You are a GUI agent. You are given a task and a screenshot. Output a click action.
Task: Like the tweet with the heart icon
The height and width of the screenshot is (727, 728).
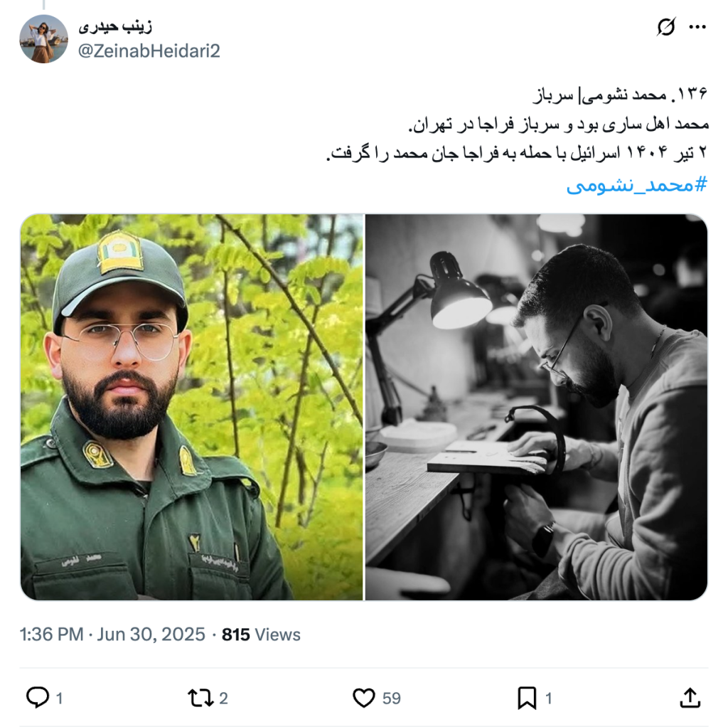(x=363, y=698)
